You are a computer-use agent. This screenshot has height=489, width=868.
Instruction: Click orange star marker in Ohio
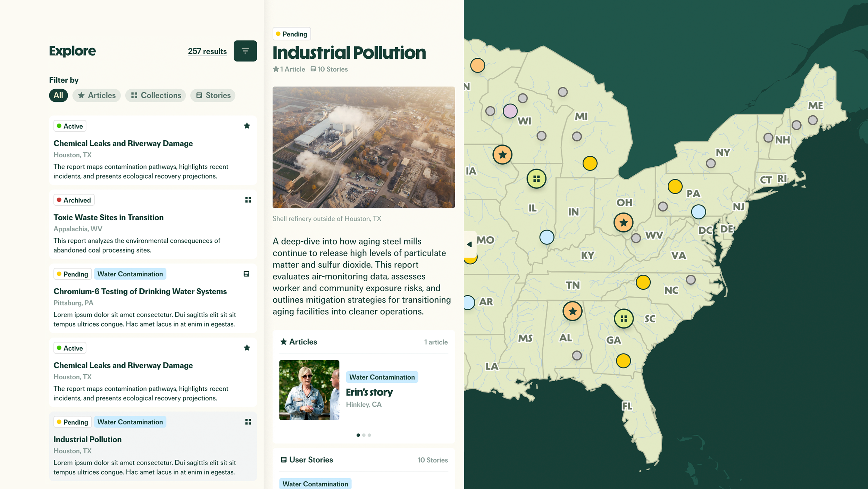(x=623, y=223)
